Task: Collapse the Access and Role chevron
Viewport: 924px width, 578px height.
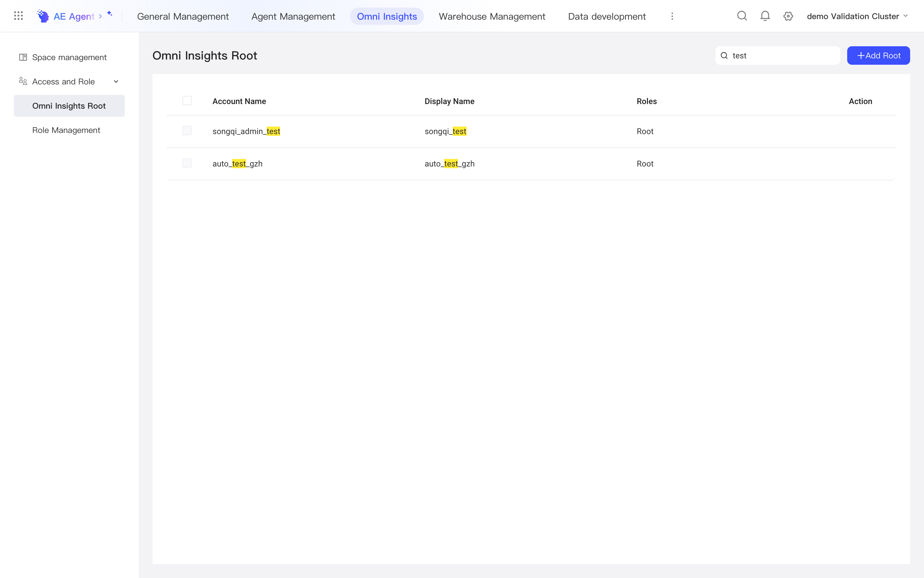Action: [116, 81]
